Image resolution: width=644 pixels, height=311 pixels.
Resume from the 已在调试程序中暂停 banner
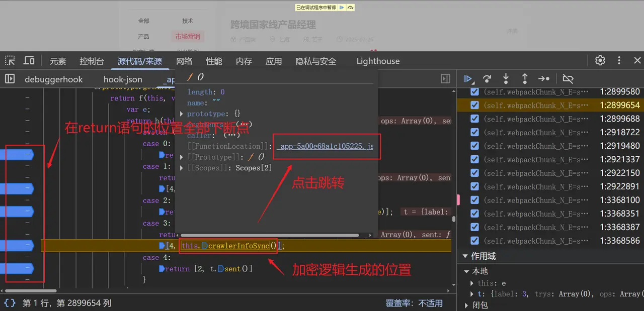341,8
